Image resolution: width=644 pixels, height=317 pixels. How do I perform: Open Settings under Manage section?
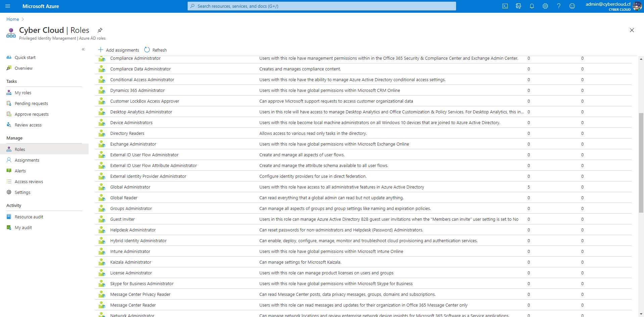(22, 192)
